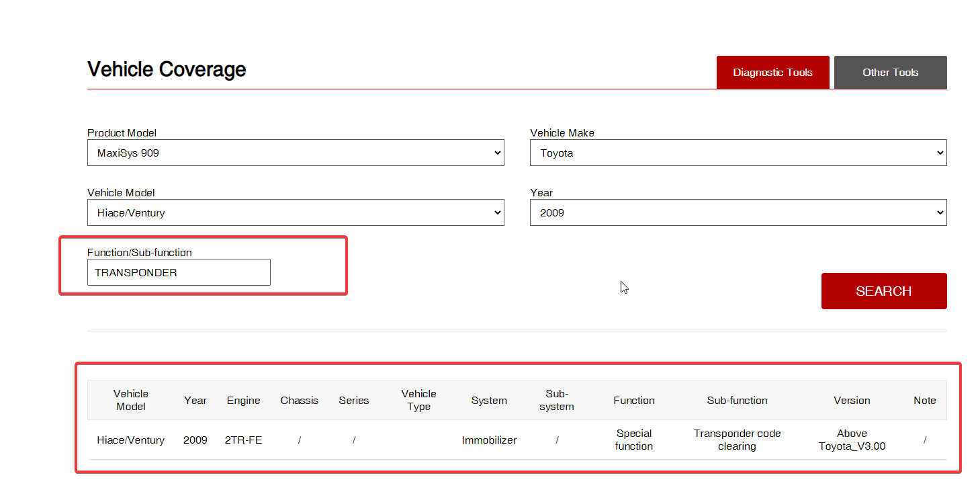Click the Engine column header
Screen dimensions: 980x486
(x=243, y=400)
